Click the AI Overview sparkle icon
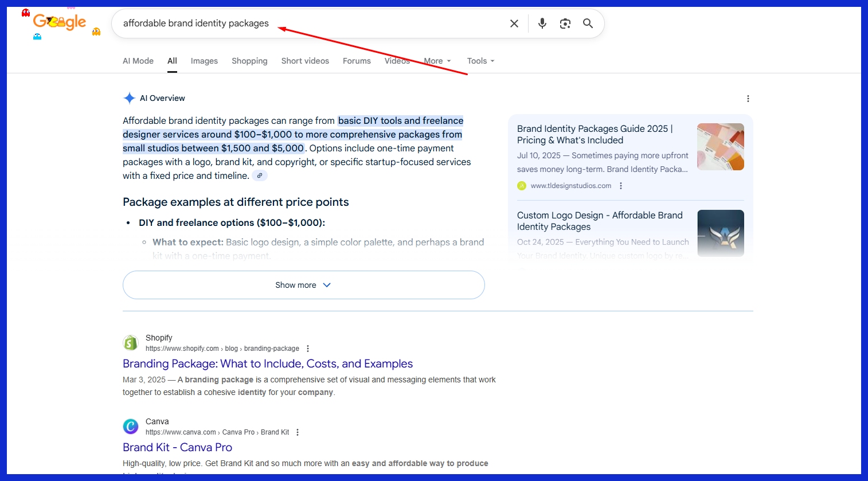Image resolution: width=868 pixels, height=481 pixels. 130,97
